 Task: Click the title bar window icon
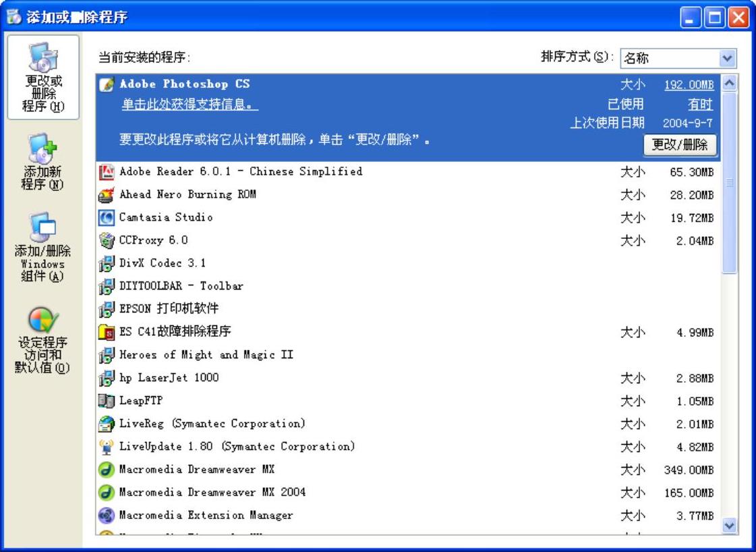tap(14, 17)
